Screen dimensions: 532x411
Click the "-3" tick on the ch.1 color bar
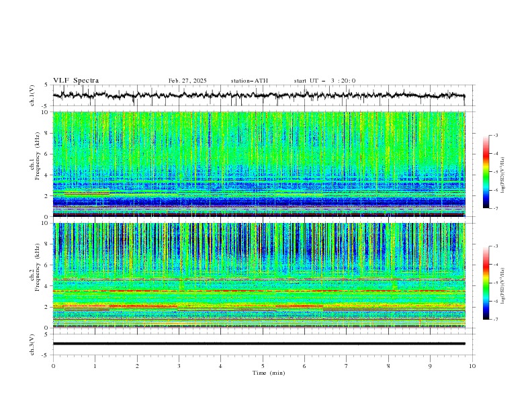click(x=496, y=135)
